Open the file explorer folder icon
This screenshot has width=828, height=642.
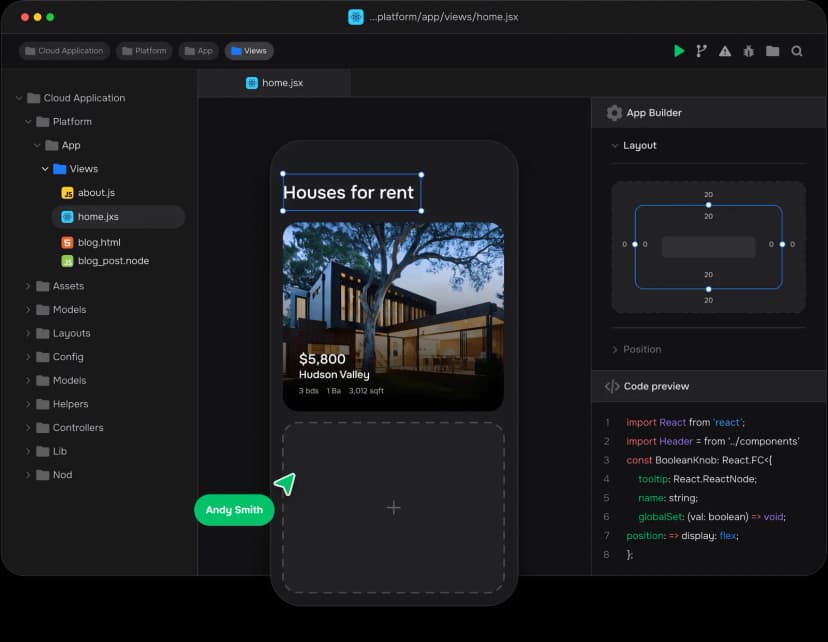tap(773, 50)
